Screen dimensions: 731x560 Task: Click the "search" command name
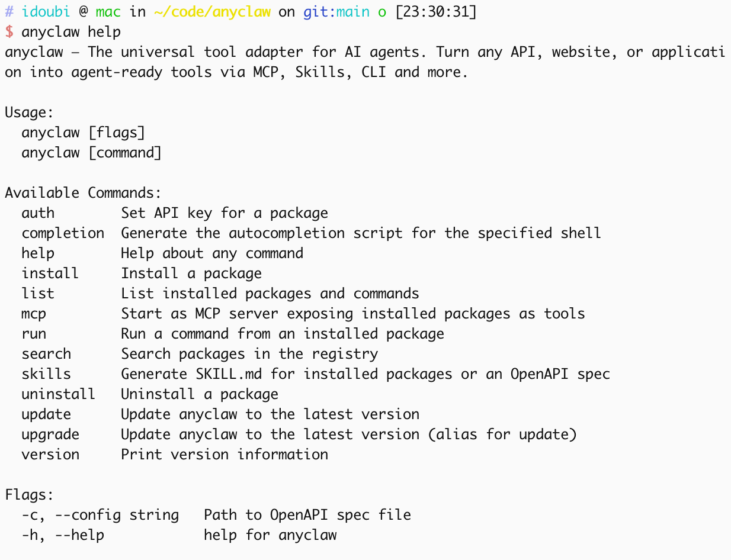(x=46, y=353)
